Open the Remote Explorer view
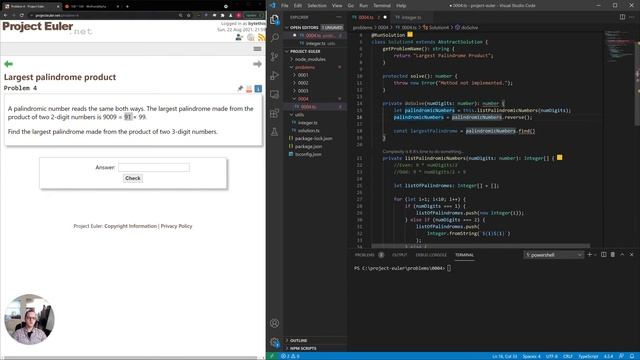Screen dimensions: 640x360 tap(275, 94)
